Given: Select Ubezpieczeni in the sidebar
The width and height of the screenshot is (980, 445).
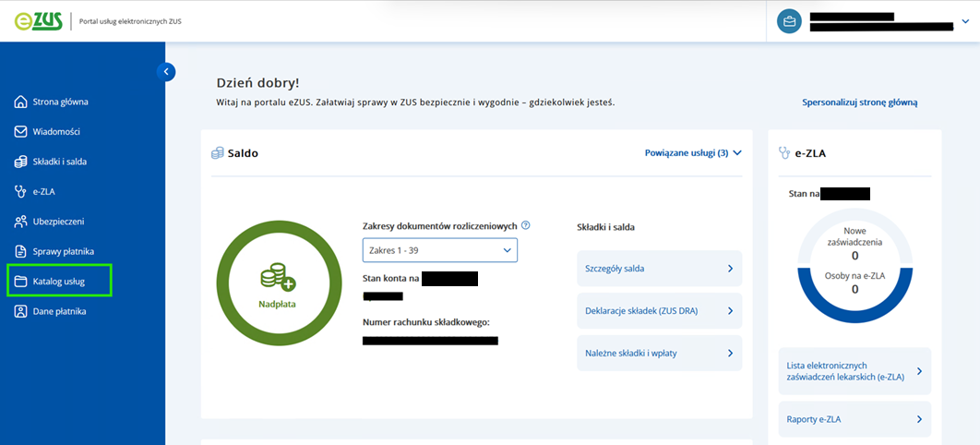Looking at the screenshot, I should pyautogui.click(x=58, y=222).
